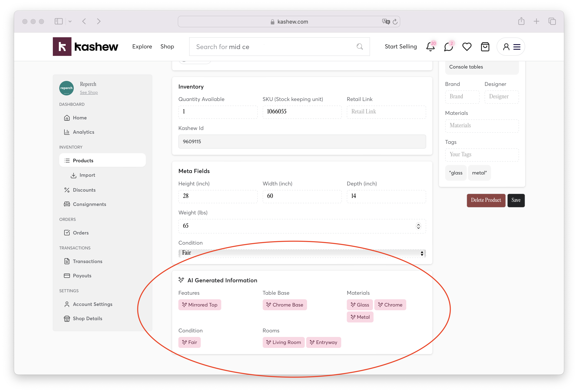
Task: Click the Delete Product button
Action: [486, 200]
